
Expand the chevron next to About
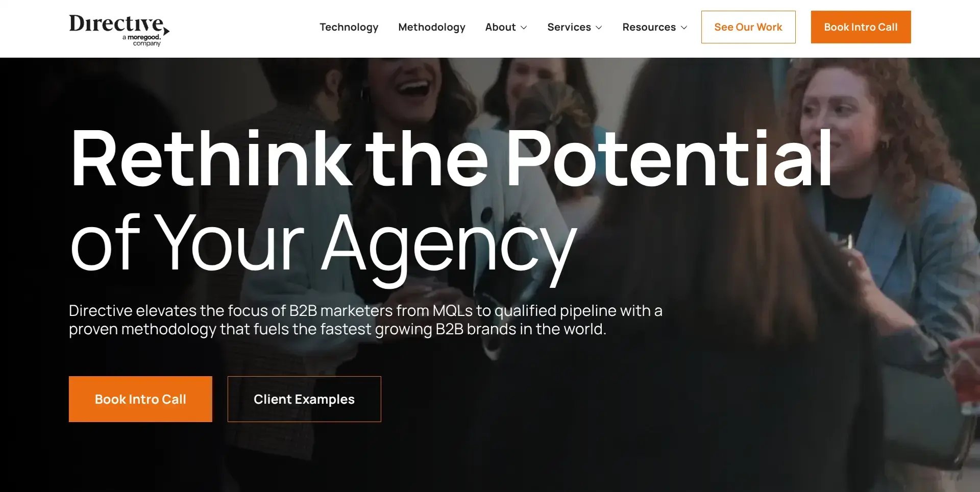click(x=524, y=28)
